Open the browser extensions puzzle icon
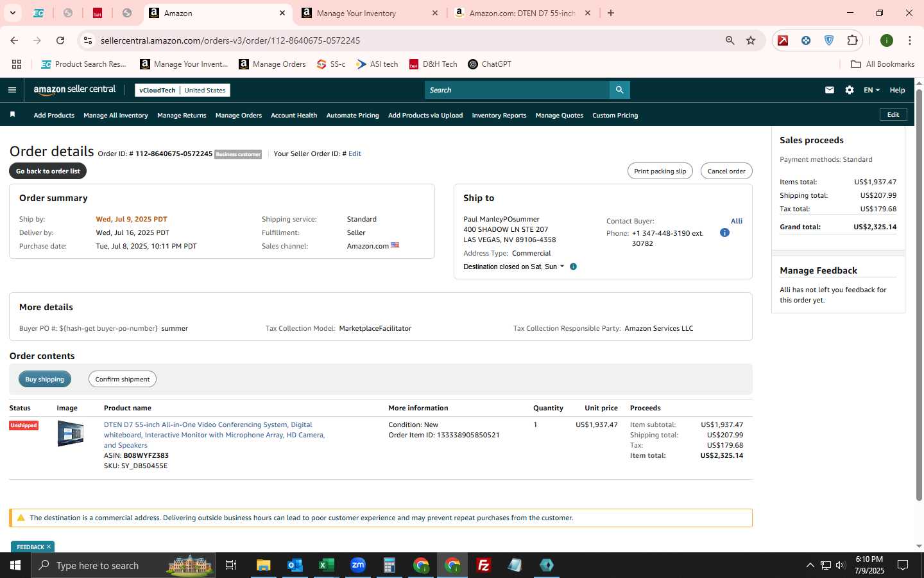The height and width of the screenshot is (578, 924). [852, 40]
